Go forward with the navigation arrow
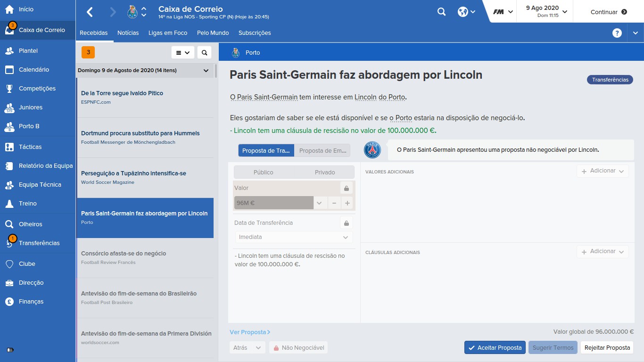Viewport: 644px width, 362px height. [x=113, y=12]
